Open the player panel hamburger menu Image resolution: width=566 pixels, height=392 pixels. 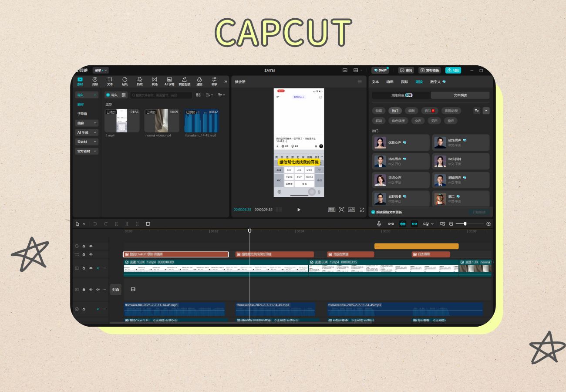tap(360, 81)
